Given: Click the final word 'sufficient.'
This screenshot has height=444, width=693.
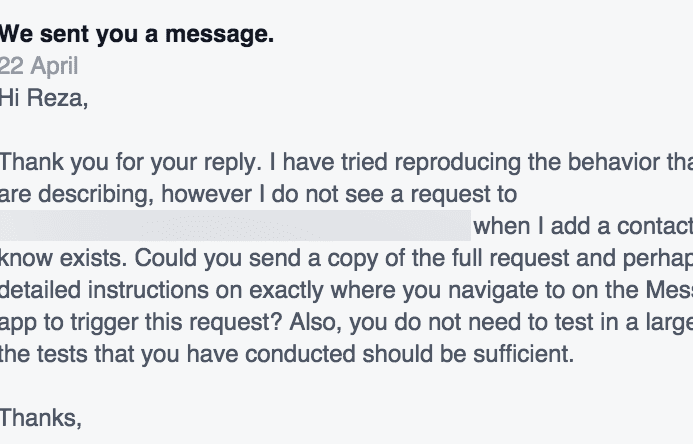Looking at the screenshot, I should [x=524, y=354].
